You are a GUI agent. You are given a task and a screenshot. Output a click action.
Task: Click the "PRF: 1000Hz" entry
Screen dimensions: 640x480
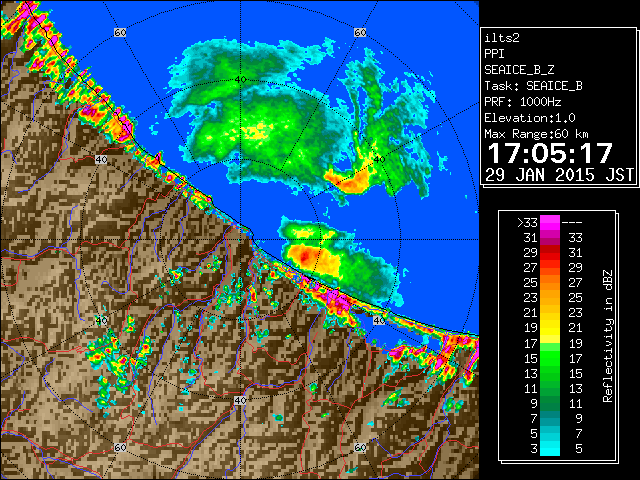tap(523, 102)
